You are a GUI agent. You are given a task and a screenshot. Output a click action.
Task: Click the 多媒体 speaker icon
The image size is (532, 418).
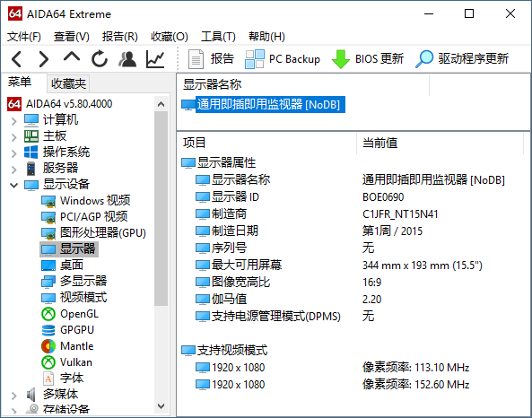coord(31,395)
